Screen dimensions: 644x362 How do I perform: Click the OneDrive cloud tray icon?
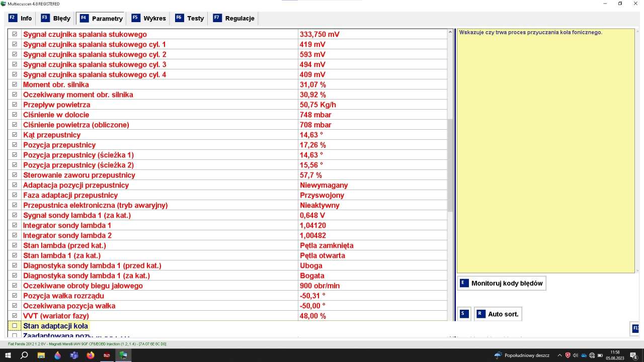(584, 355)
